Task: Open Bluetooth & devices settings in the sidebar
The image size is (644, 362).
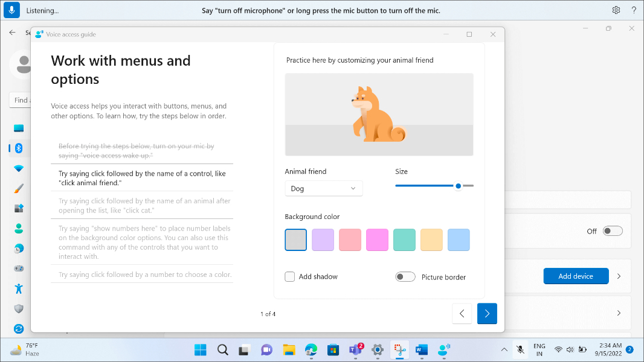Action: pos(18,148)
